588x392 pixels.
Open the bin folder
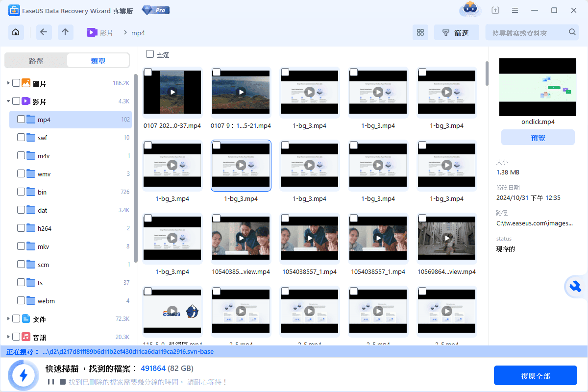click(x=71, y=192)
